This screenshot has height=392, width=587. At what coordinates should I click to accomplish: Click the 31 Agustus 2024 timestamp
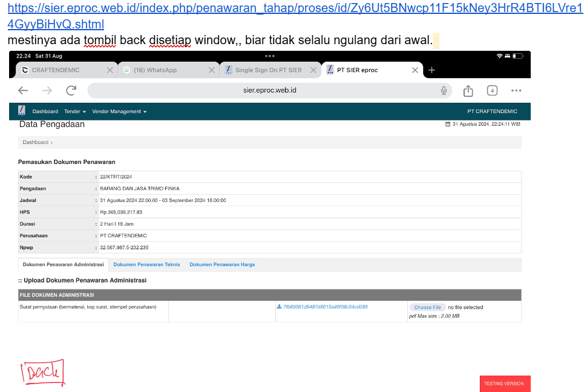click(487, 124)
